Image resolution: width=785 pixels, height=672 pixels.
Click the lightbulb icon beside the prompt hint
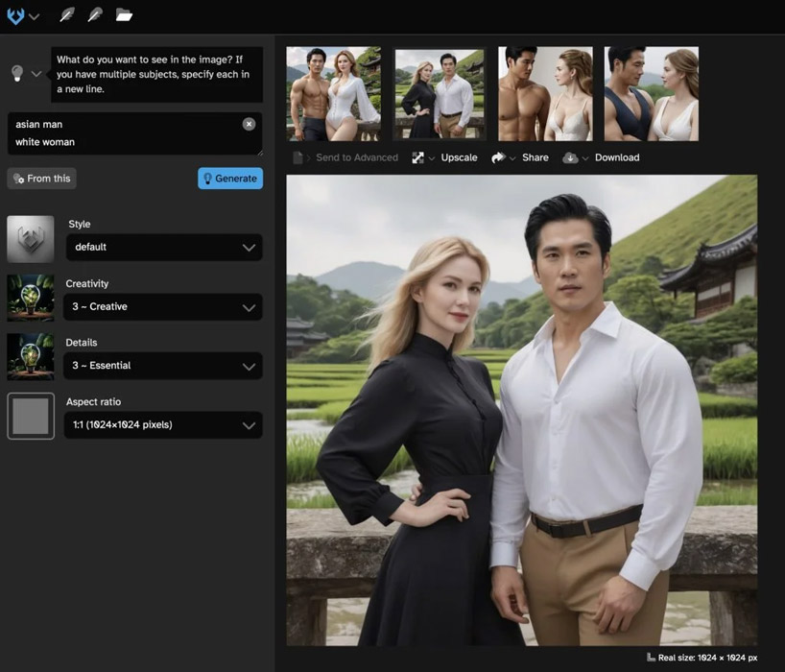click(16, 74)
